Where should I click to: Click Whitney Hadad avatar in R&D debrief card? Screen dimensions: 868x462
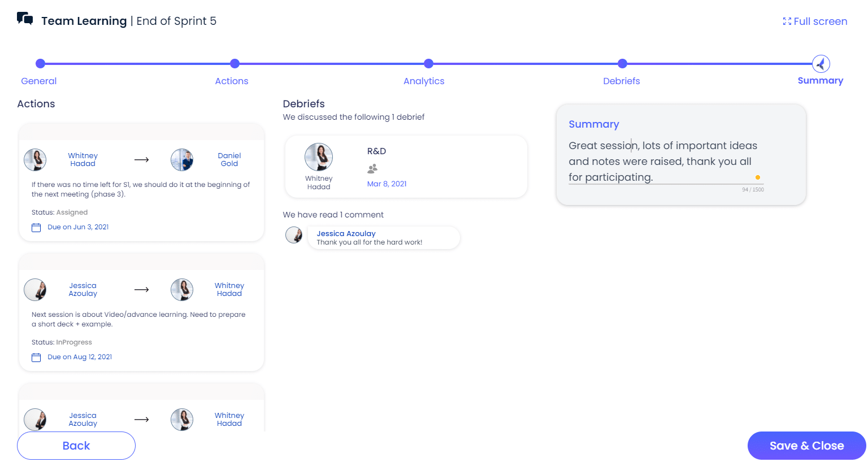pos(319,157)
